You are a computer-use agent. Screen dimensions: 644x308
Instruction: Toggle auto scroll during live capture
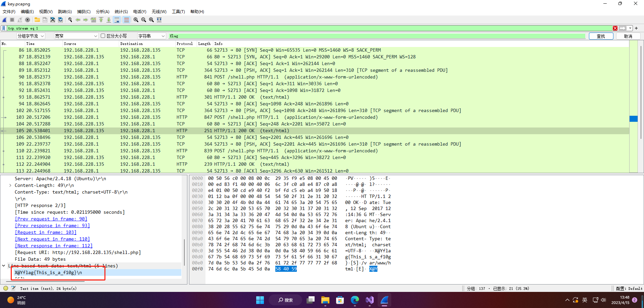[117, 20]
